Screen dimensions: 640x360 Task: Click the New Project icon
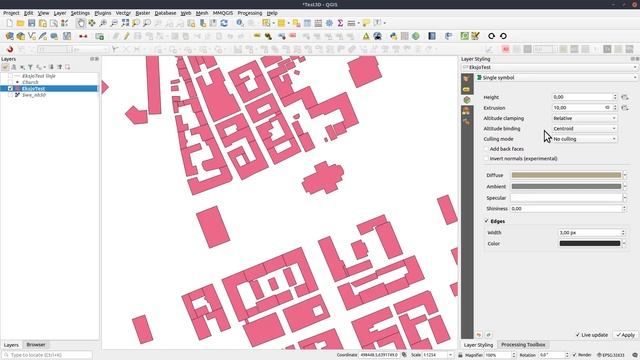coord(9,23)
